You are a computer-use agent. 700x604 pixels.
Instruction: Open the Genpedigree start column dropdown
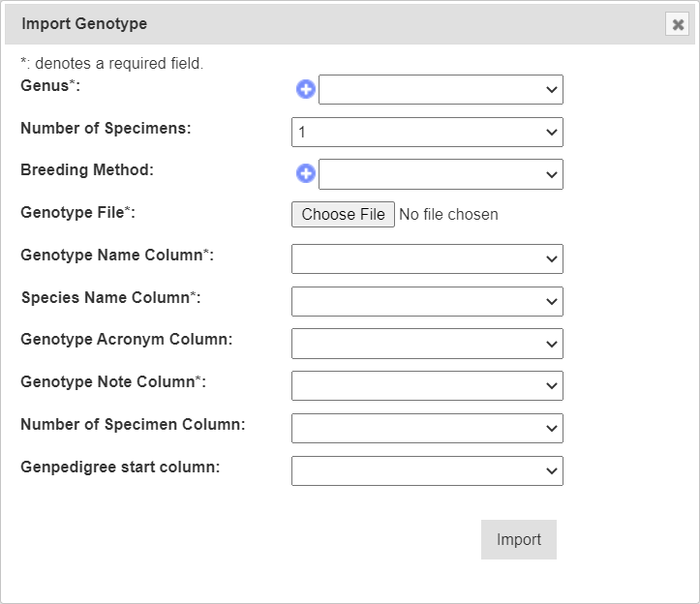click(x=427, y=470)
